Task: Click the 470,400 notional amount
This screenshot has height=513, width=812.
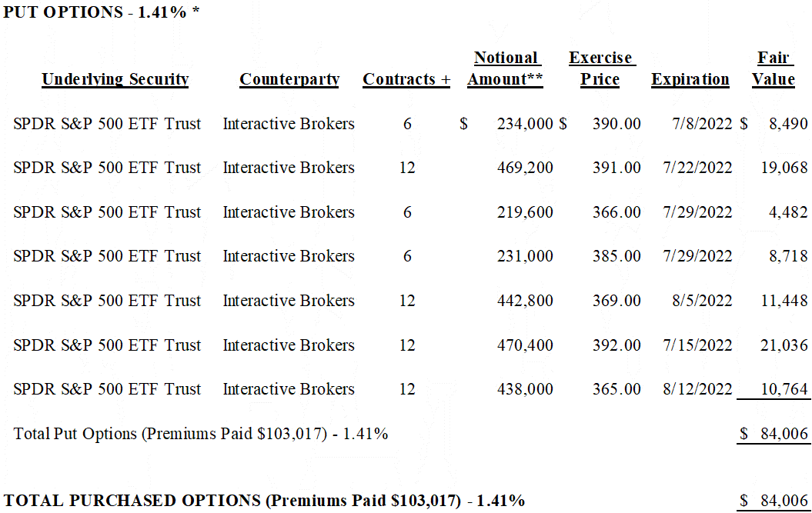Action: [525, 345]
